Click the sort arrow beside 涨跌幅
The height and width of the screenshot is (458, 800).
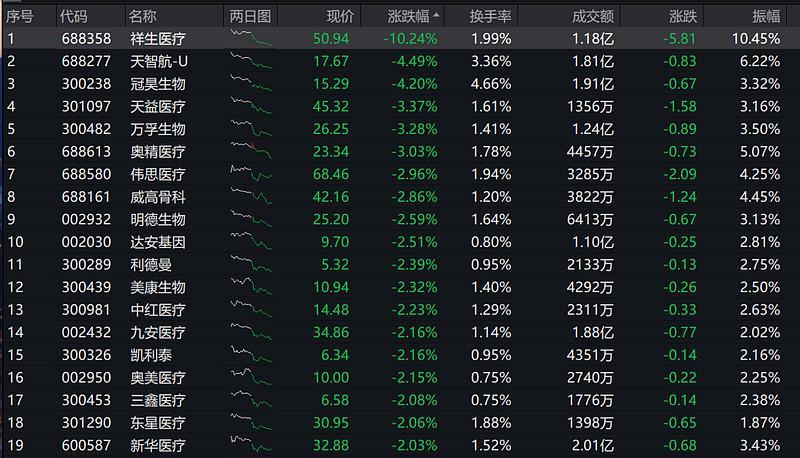coord(436,16)
